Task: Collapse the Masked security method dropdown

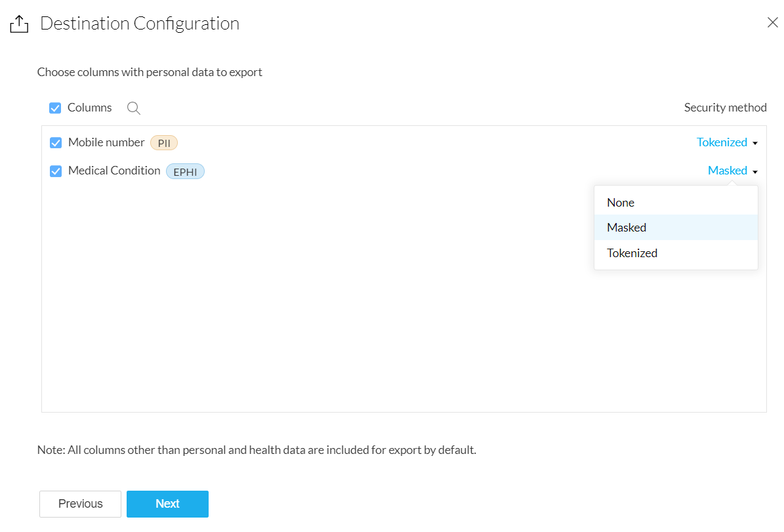Action: click(728, 171)
